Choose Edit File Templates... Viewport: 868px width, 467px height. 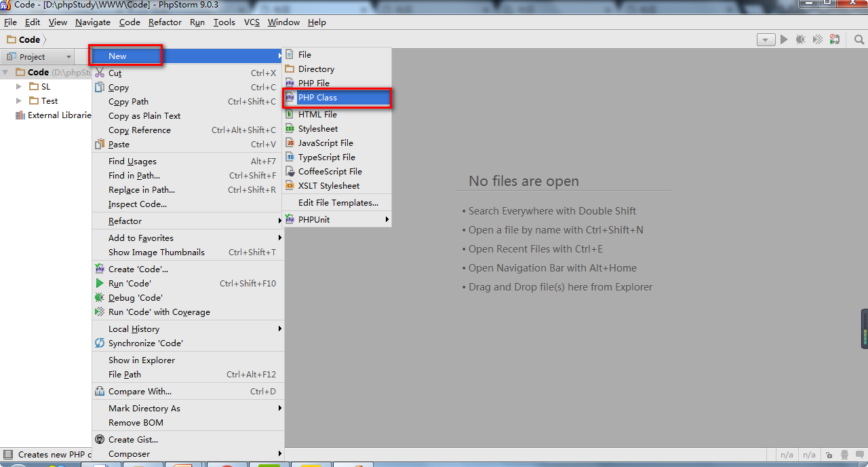pos(337,202)
